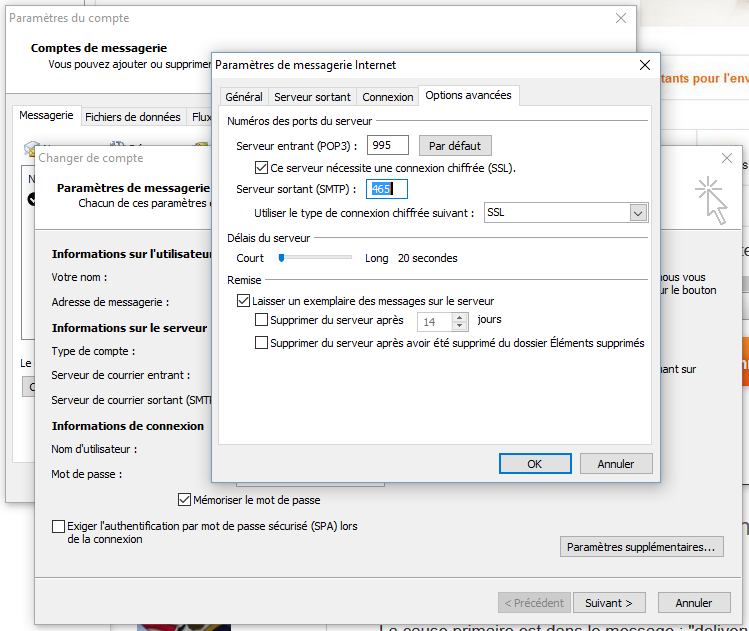Image resolution: width=749 pixels, height=631 pixels.
Task: Click the 'Comptes de messagerie' heading
Action: (x=99, y=48)
